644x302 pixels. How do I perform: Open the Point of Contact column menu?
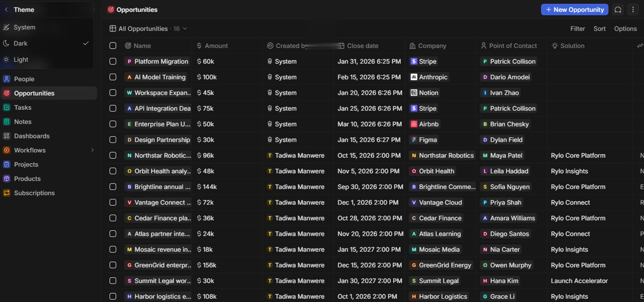point(509,46)
